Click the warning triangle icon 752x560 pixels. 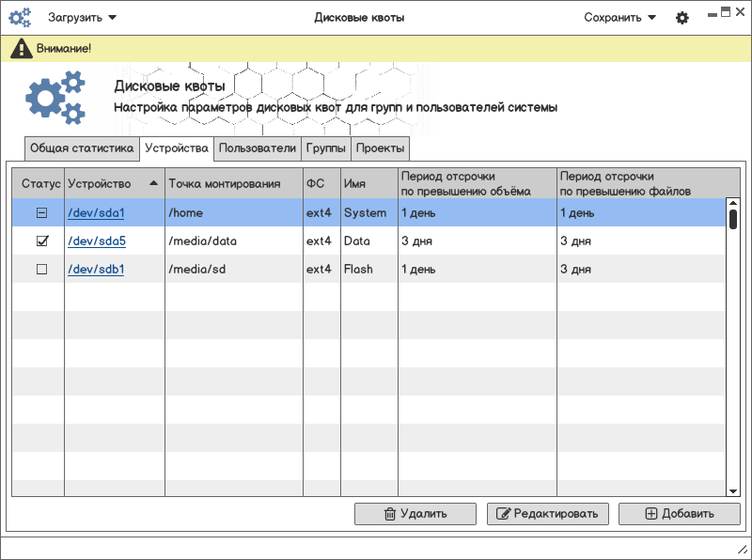coord(23,48)
